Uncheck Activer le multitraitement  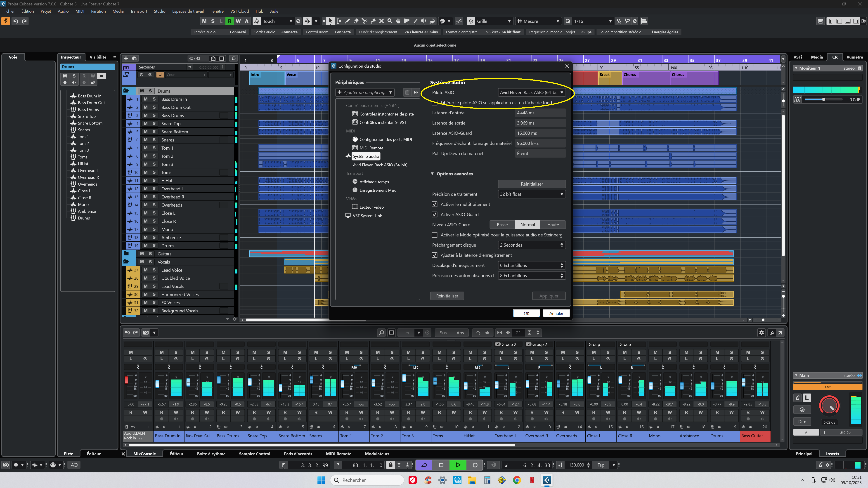pos(435,204)
